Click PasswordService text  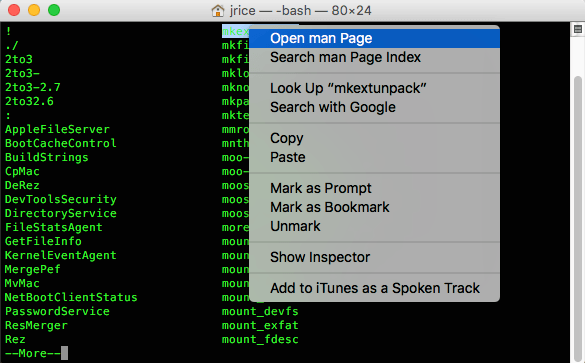[57, 312]
